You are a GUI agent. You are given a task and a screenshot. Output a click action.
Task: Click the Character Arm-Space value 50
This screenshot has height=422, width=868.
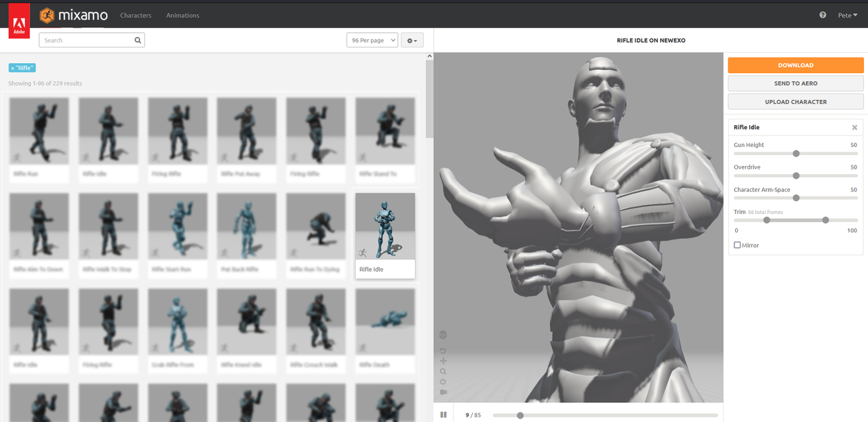[x=854, y=190]
